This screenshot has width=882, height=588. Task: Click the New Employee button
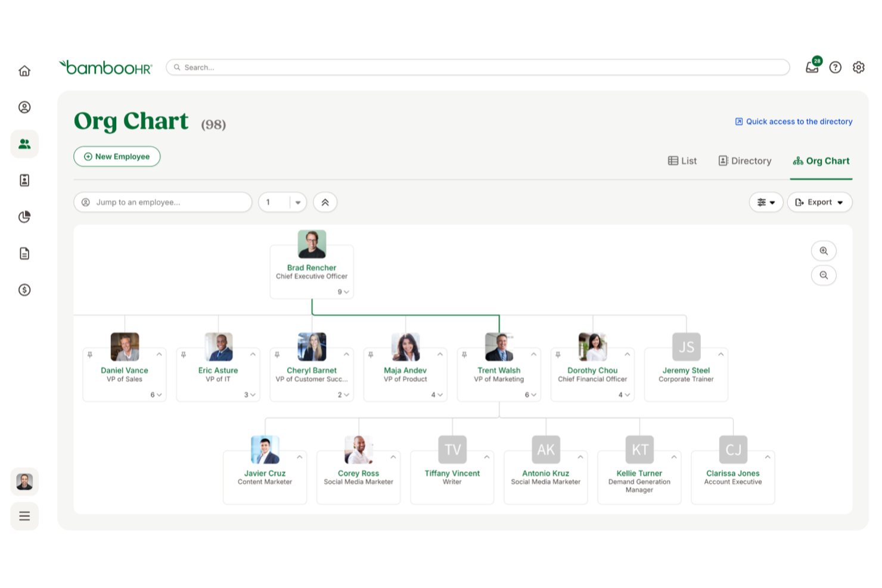coord(117,156)
